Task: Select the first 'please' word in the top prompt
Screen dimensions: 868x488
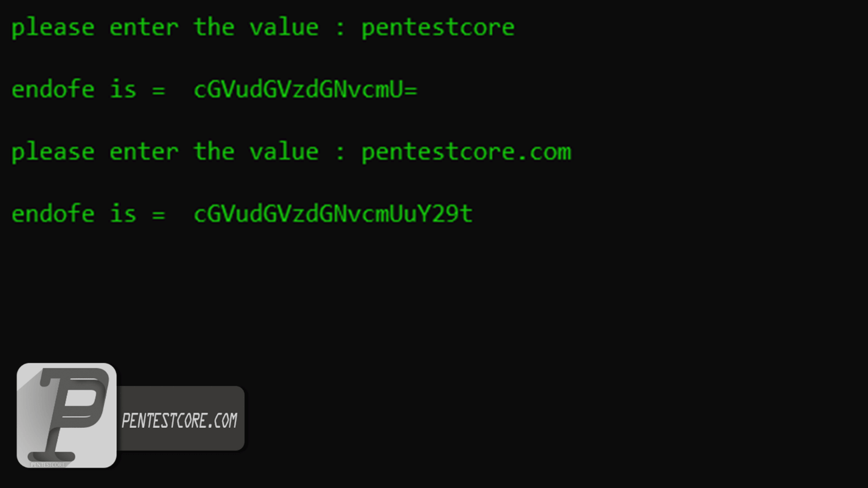Action: tap(53, 28)
